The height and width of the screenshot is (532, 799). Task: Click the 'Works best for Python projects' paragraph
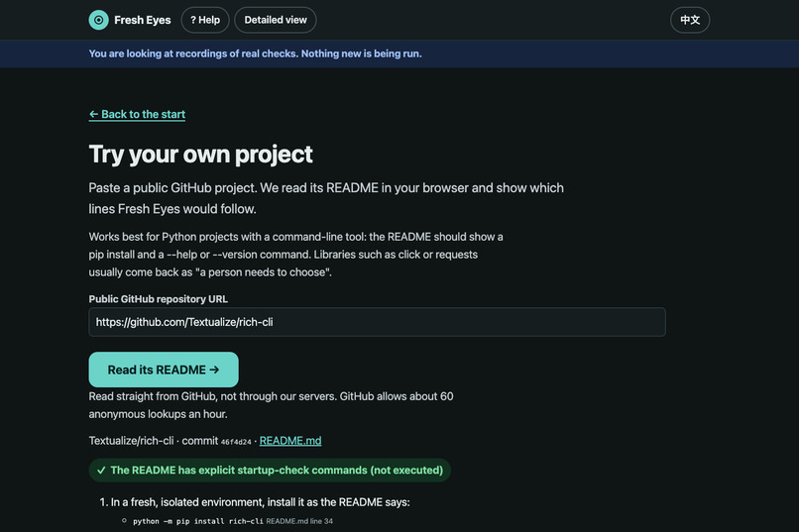295,255
